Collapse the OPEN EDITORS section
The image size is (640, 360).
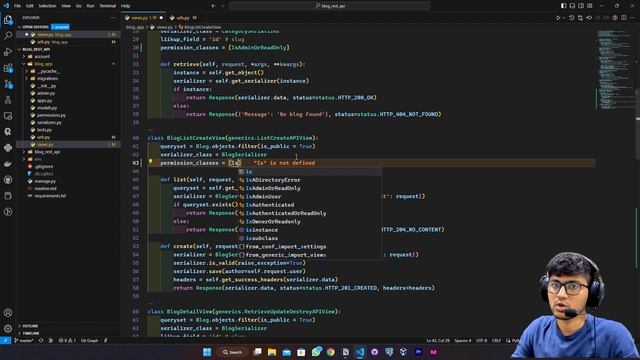coord(35,27)
